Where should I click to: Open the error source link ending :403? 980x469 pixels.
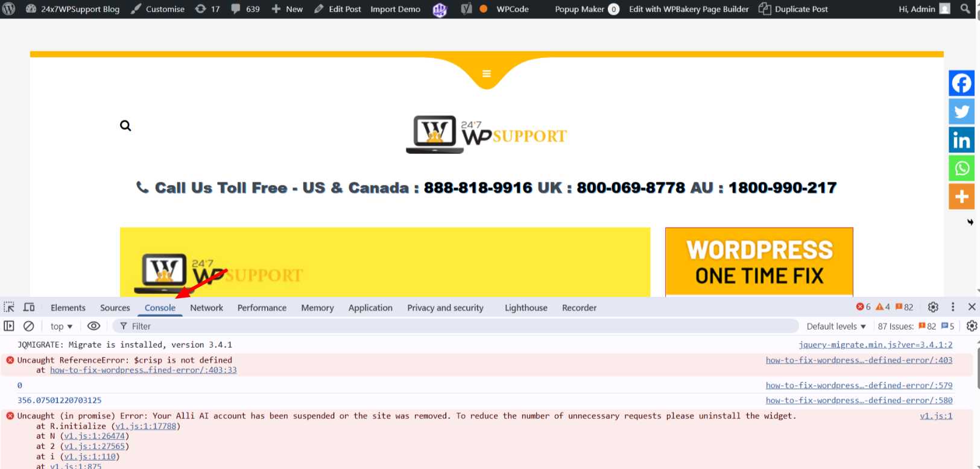pos(859,360)
